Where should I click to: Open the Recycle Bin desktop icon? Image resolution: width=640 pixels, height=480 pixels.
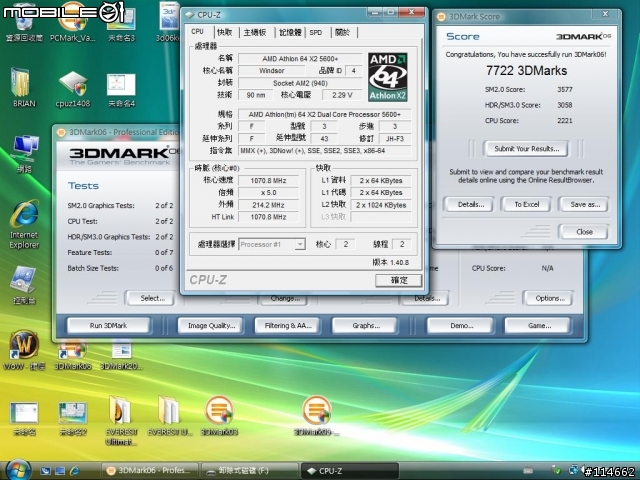[x=24, y=22]
